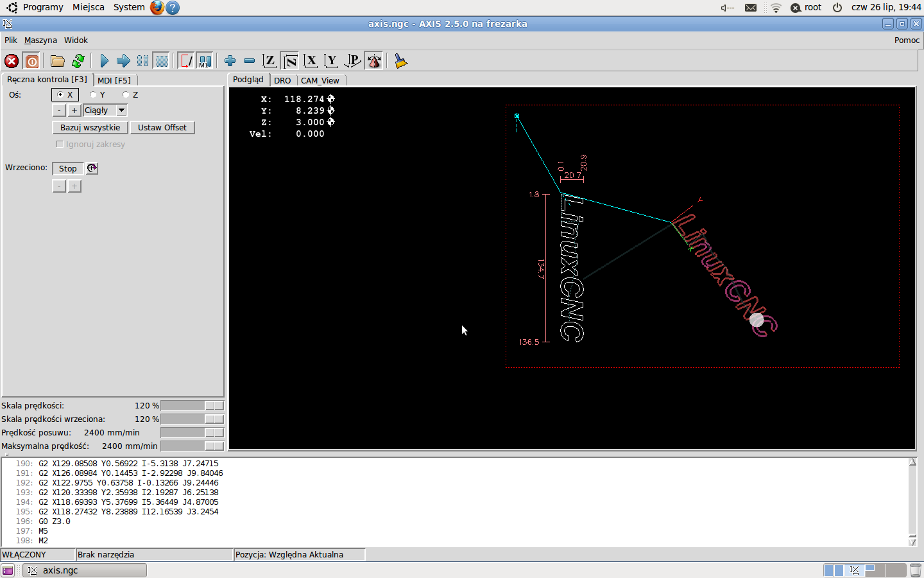Switch to the top-down Z view

click(269, 61)
